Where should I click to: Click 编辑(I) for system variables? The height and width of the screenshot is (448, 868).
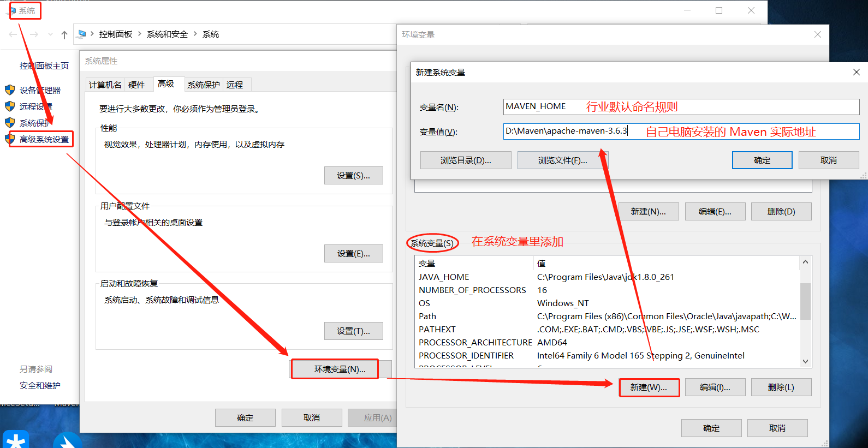[x=715, y=387]
